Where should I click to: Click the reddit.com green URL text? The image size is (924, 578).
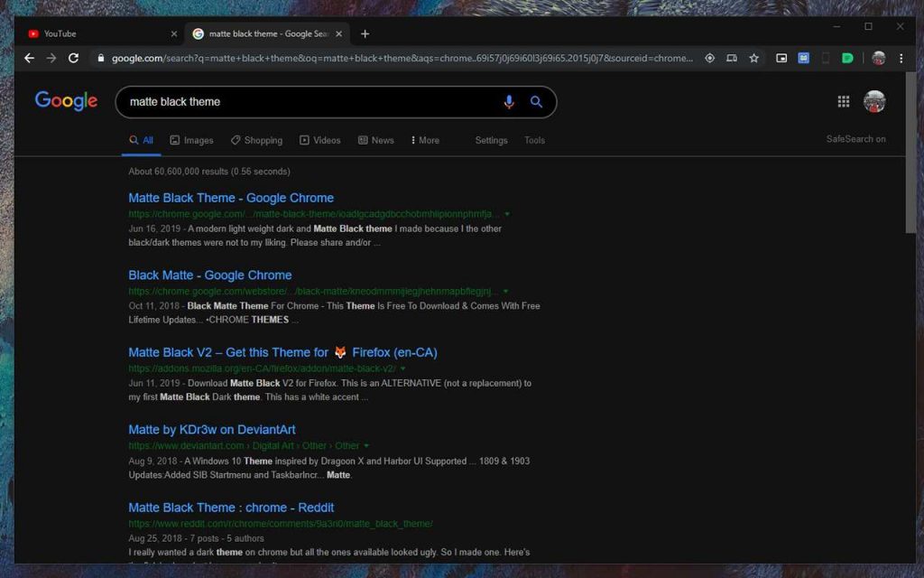pyautogui.click(x=281, y=523)
